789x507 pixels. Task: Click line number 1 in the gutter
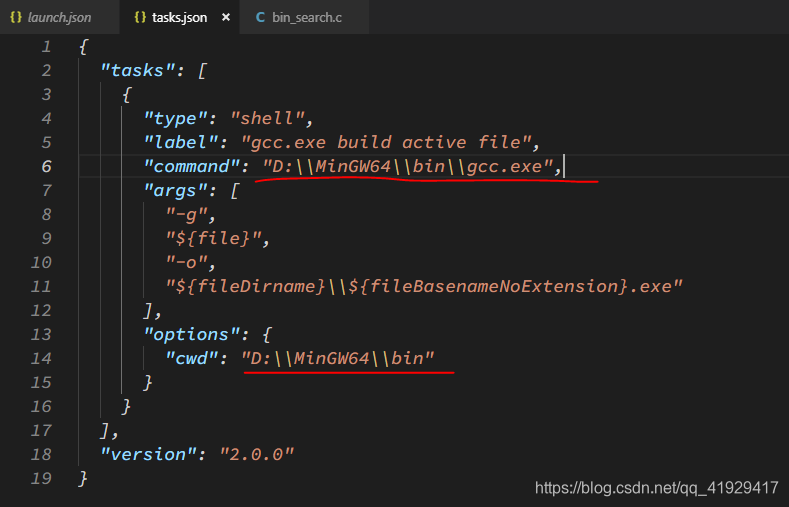point(46,47)
